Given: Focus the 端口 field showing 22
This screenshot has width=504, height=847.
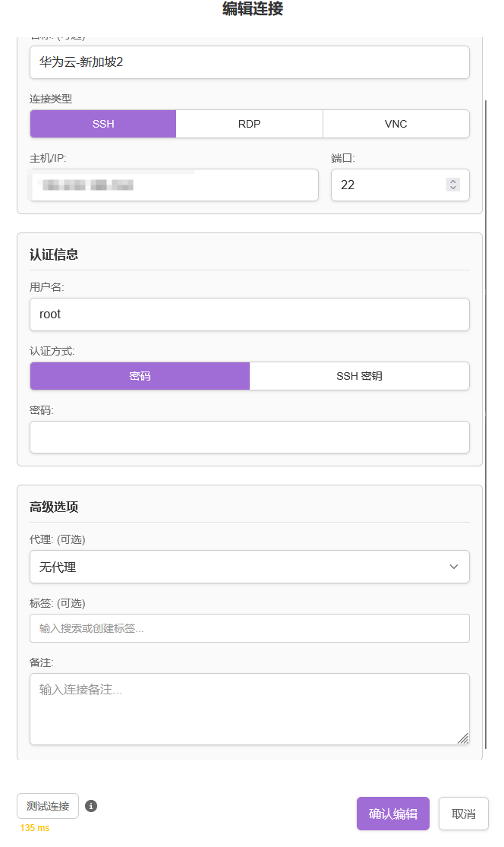Looking at the screenshot, I should click(400, 185).
